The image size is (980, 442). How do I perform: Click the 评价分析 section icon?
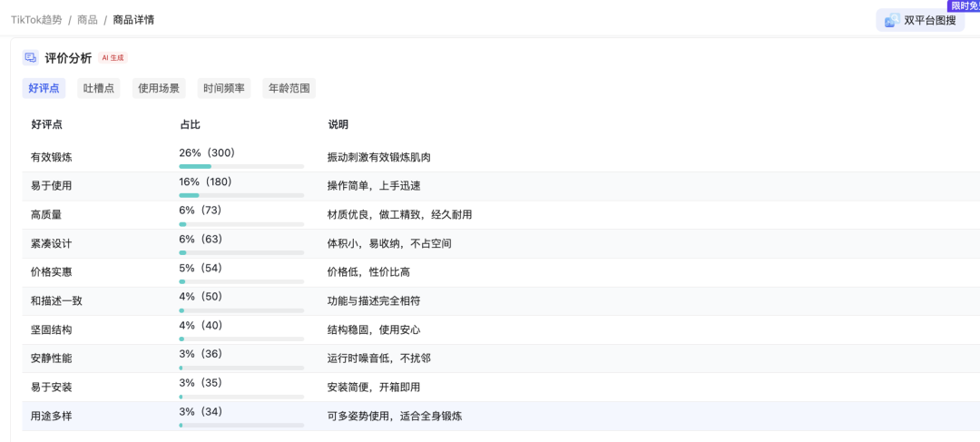[x=31, y=58]
